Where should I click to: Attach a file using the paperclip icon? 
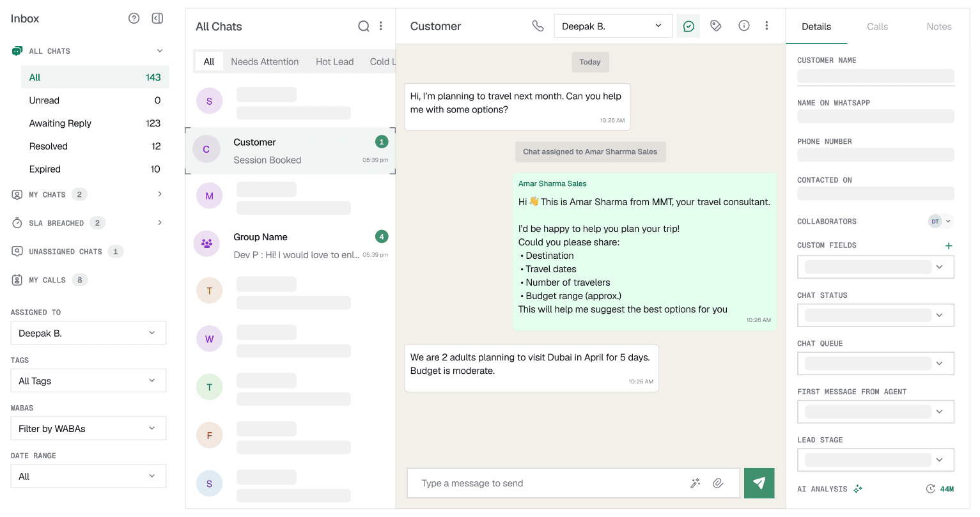click(x=718, y=483)
